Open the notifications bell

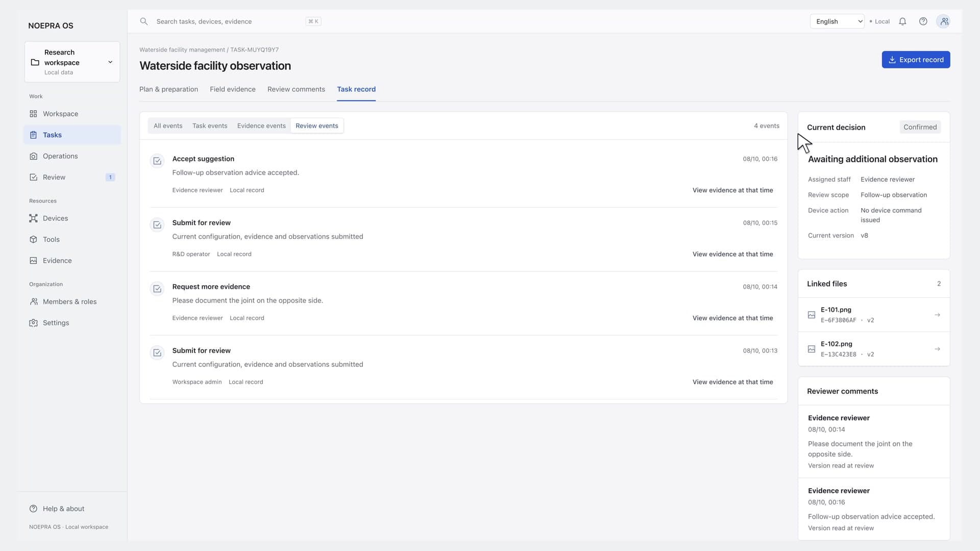tap(902, 21)
